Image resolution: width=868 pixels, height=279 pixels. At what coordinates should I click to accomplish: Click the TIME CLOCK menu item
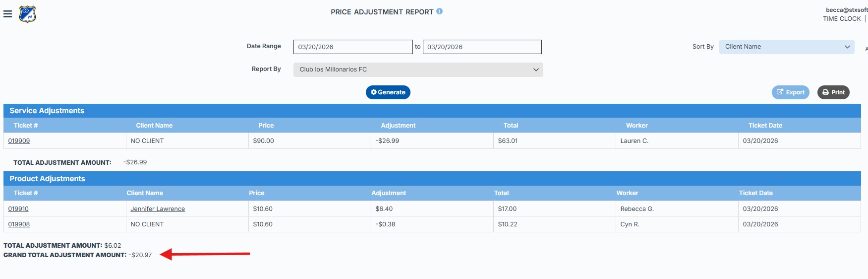pos(841,19)
